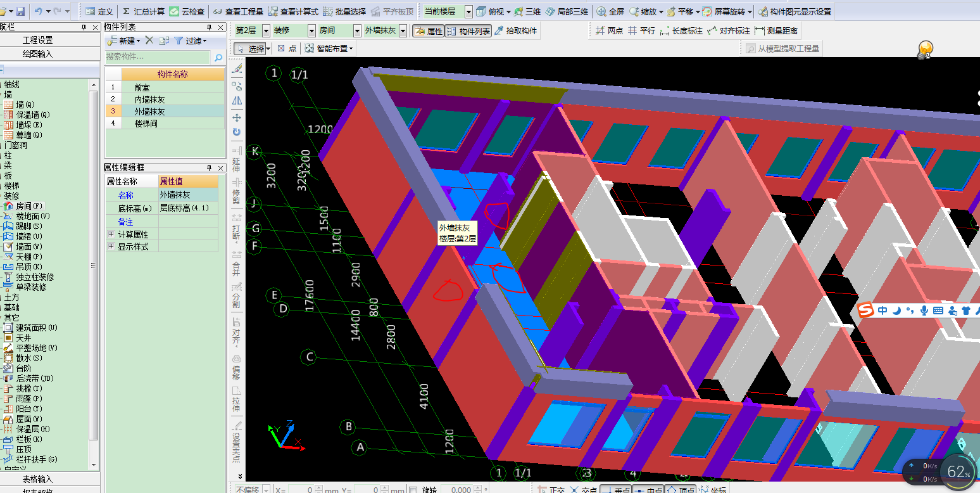Open the 第2层 floor dropdown
This screenshot has height=493, width=980.
click(x=266, y=30)
